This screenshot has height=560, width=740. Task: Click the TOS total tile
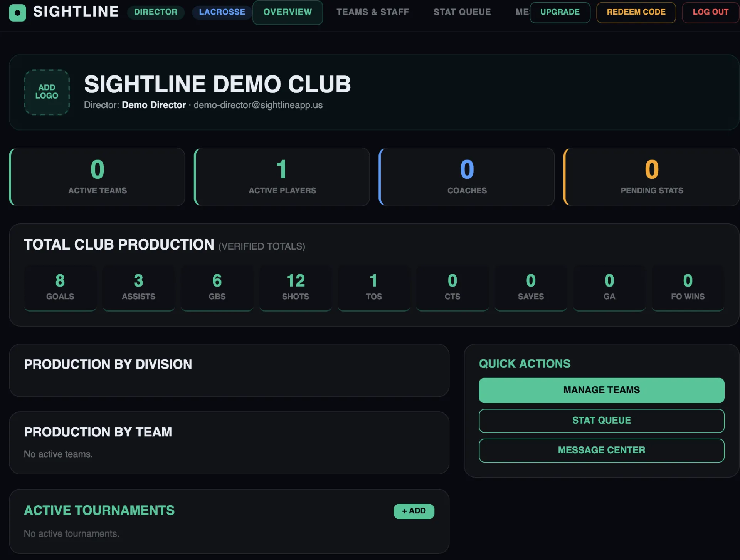click(374, 288)
